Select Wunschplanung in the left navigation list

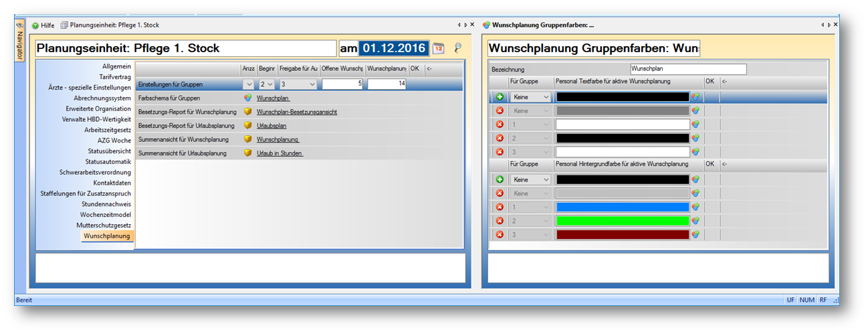(107, 236)
